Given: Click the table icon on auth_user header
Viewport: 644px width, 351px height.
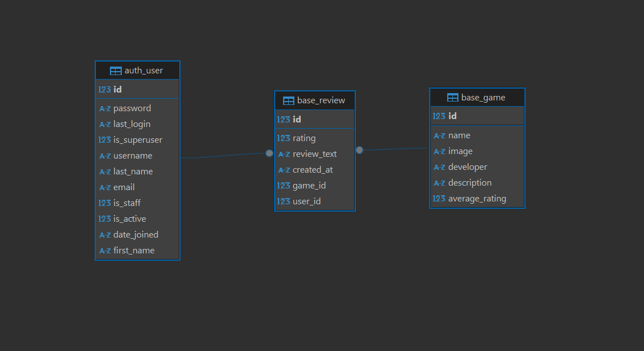Looking at the screenshot, I should 115,70.
